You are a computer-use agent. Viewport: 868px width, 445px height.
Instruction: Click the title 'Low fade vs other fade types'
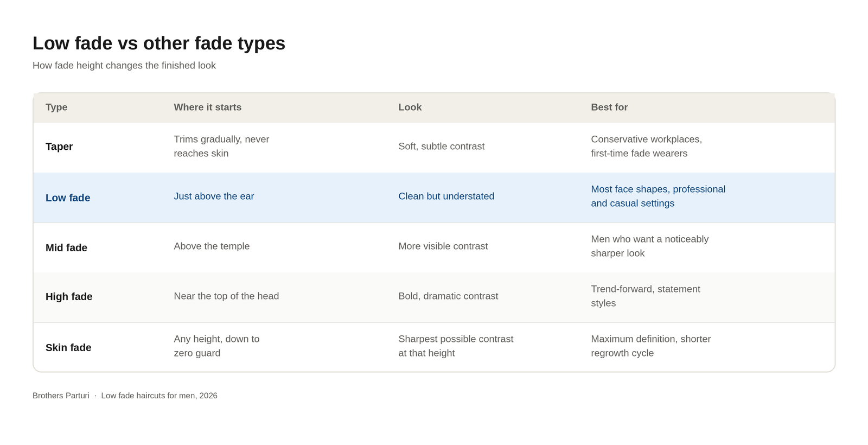click(x=159, y=43)
